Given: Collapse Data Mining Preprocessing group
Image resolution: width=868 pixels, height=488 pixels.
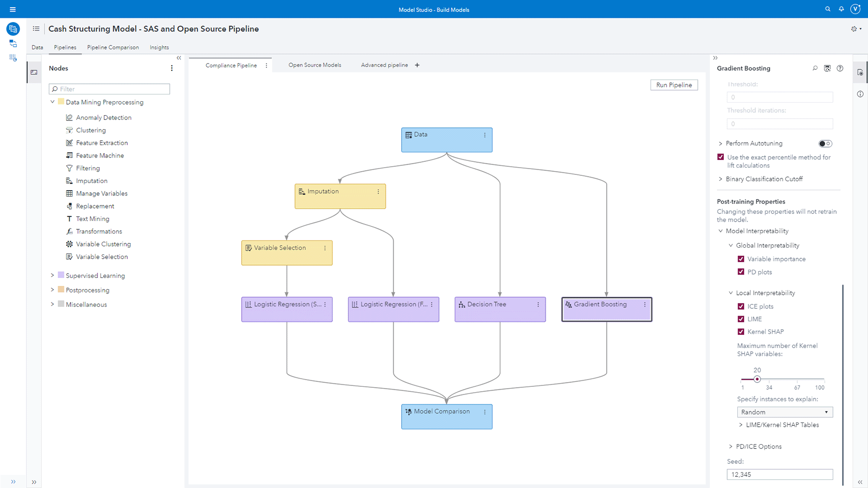Looking at the screenshot, I should pos(53,102).
